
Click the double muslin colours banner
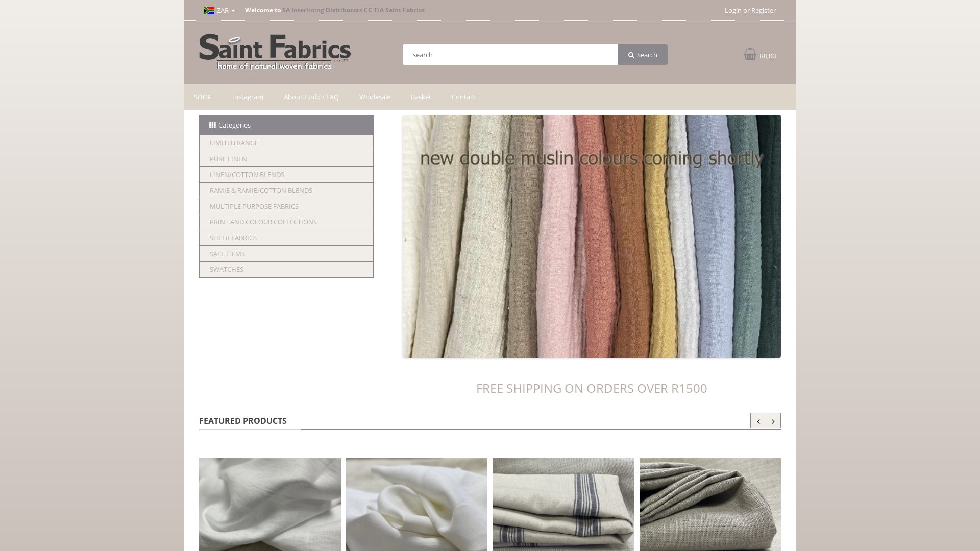tap(591, 236)
